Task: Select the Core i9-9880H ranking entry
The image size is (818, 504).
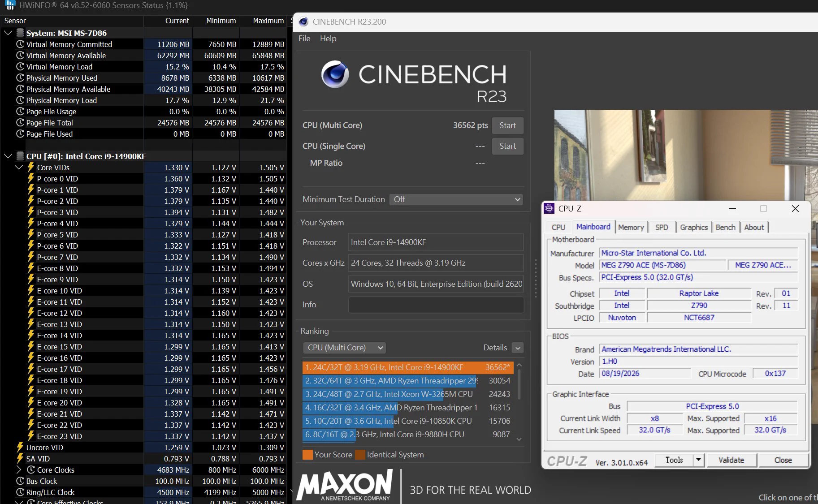Action: (408, 435)
